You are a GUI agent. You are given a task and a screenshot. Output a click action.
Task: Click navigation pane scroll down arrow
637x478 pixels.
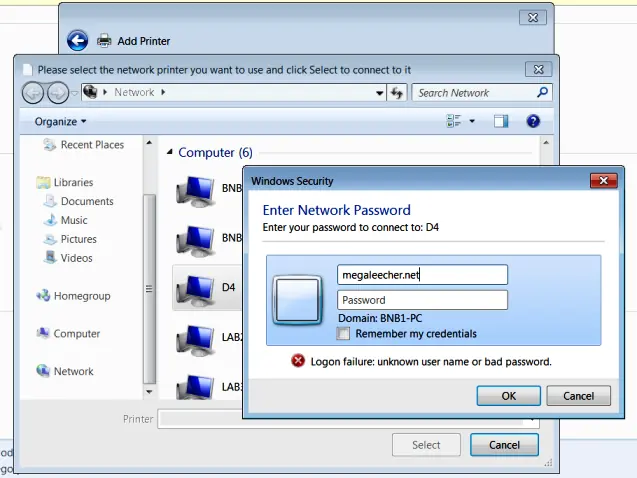coord(149,392)
